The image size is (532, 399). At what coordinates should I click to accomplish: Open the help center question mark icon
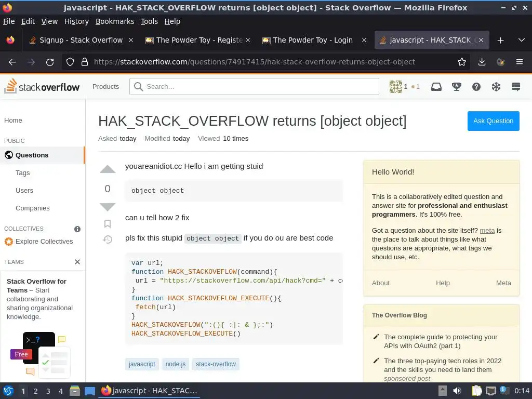(476, 87)
